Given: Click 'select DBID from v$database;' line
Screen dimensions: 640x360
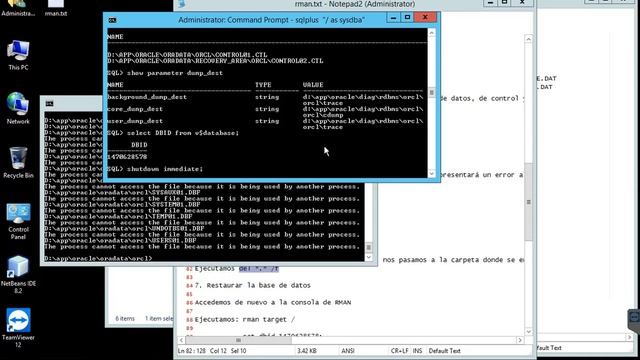Looking at the screenshot, I should click(173, 133).
